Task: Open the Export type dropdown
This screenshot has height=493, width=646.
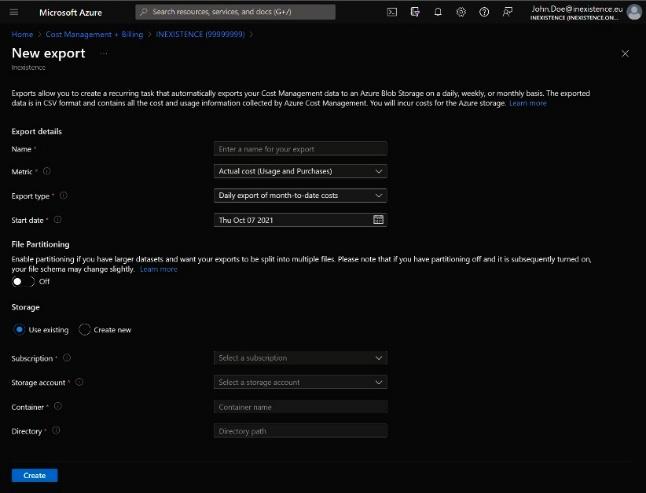Action: pyautogui.click(x=300, y=196)
